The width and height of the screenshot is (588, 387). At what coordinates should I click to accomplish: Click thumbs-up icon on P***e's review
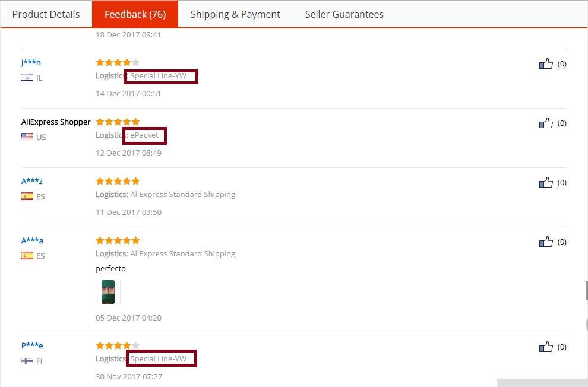pos(546,347)
